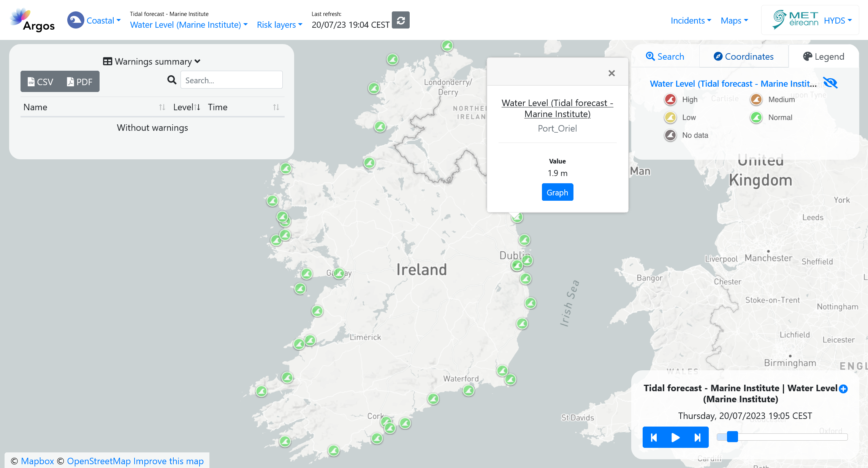Close the Port_Oriel popup
Viewport: 868px width, 468px height.
pyautogui.click(x=611, y=73)
